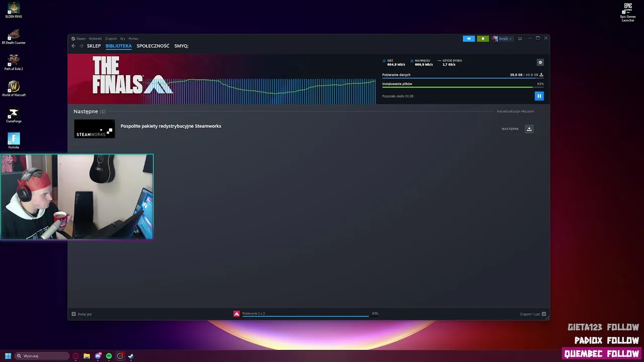Screen dimensions: 644x362
Task: Open CurseForge desktop shortcut
Action: click(x=14, y=115)
